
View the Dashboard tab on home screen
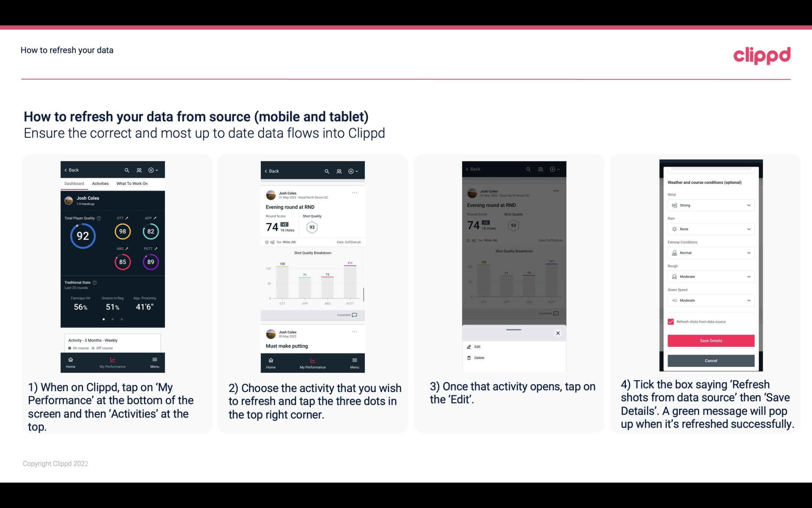coord(74,183)
